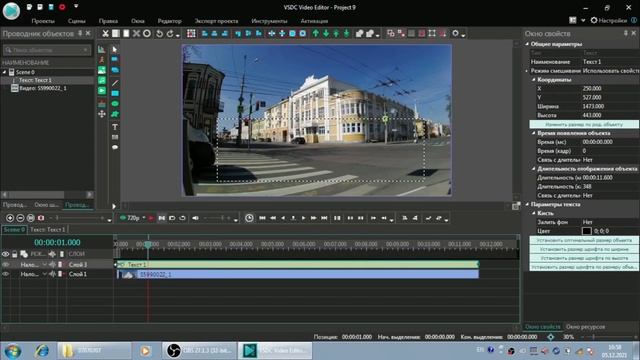Open Настройки settings in top right
Viewport: 640px width, 360px height.
click(x=609, y=20)
